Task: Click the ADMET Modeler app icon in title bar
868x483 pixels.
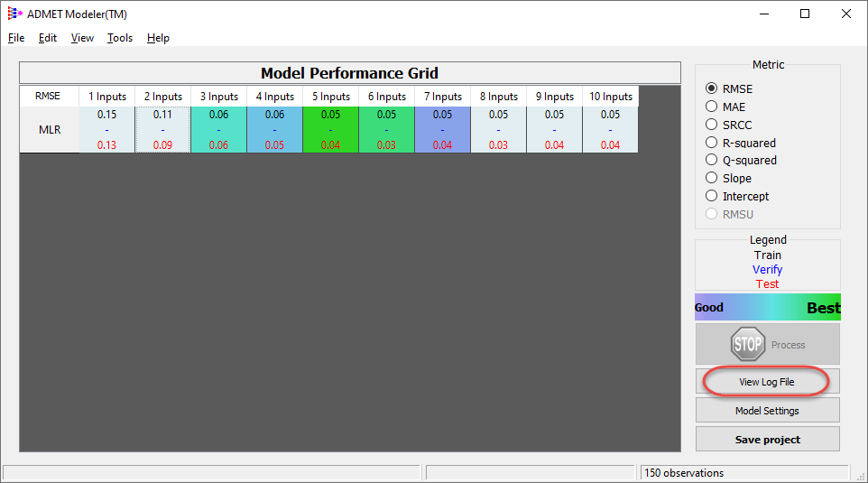Action: coord(14,14)
